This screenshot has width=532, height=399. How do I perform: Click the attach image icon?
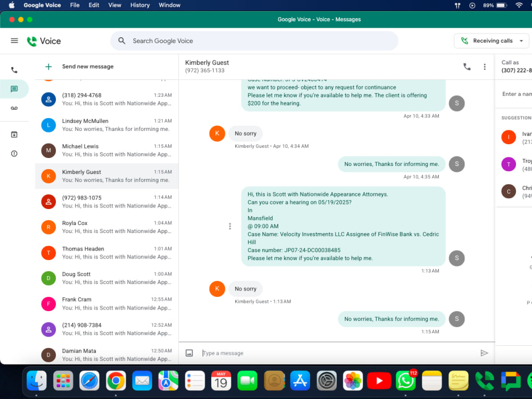click(x=189, y=353)
